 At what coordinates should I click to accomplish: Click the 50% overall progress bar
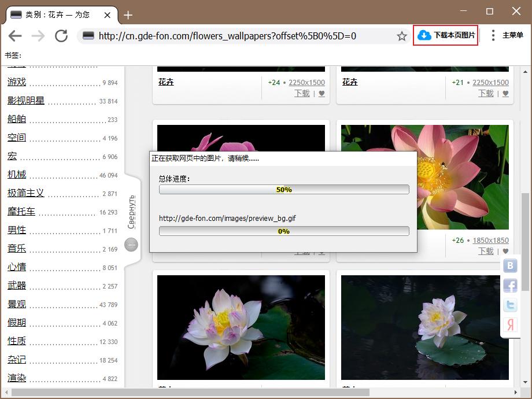click(283, 189)
